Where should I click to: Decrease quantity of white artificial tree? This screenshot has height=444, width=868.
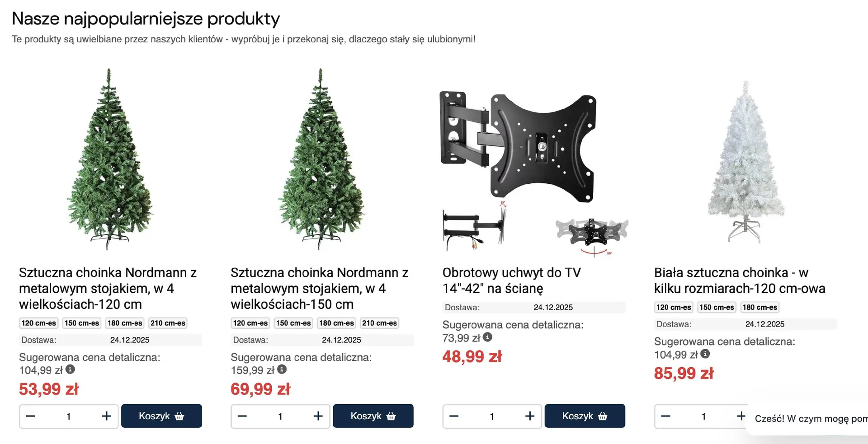(x=666, y=416)
